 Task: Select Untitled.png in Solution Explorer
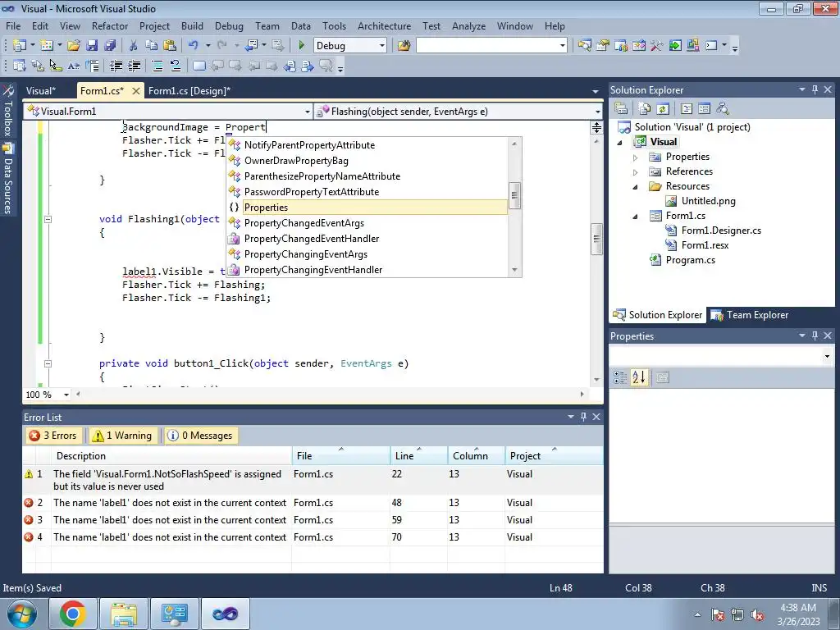click(x=708, y=201)
